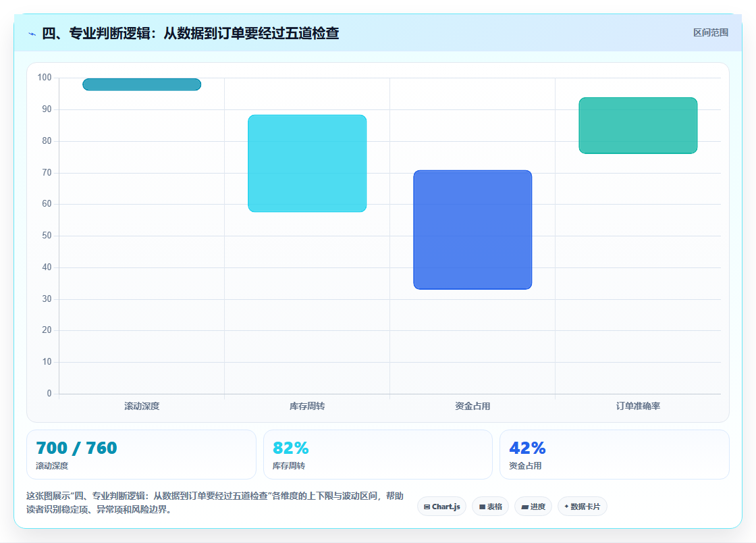This screenshot has height=543, width=756.
Task: Click the Chart.js tag chip
Action: 441,507
